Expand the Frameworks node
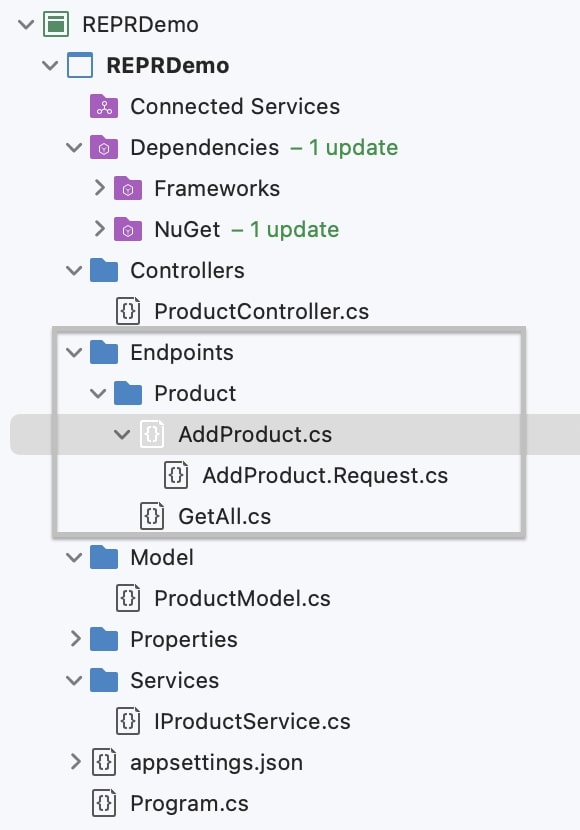 coord(99,187)
